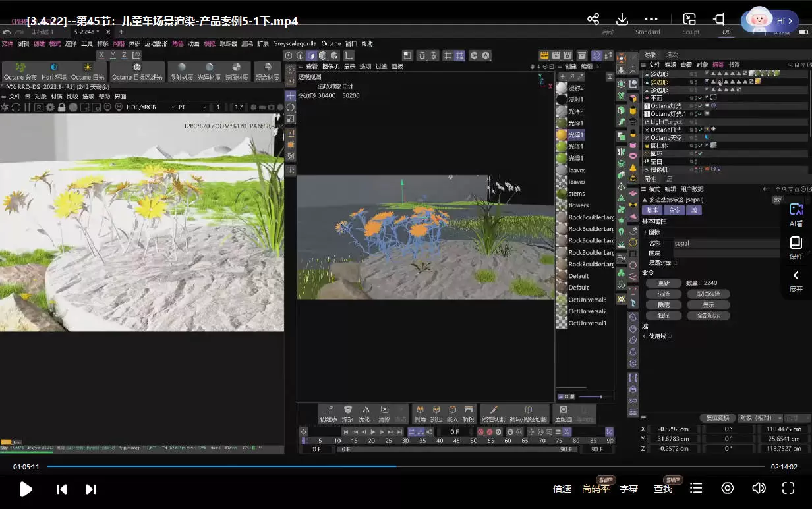Click the 混合材质 icon
The image size is (812, 509).
[x=268, y=68]
